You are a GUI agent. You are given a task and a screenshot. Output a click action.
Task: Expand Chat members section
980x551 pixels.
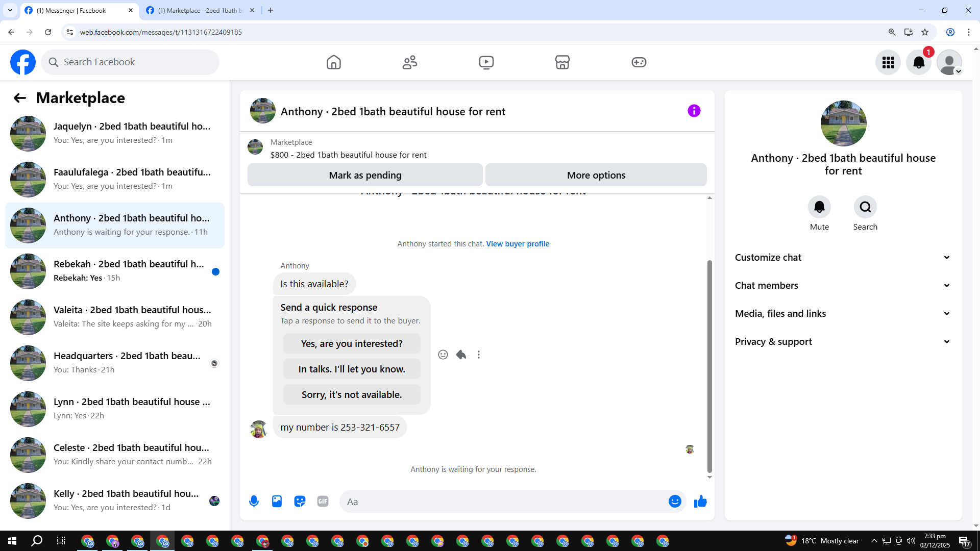click(x=843, y=286)
